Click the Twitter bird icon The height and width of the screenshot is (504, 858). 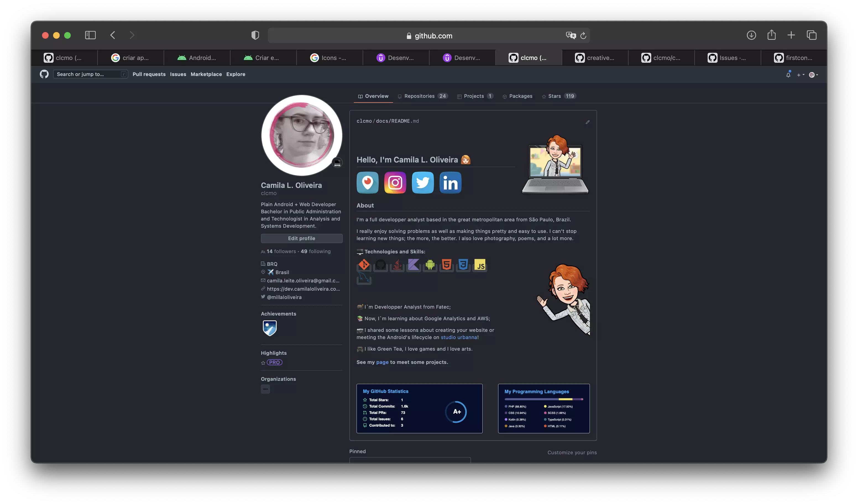coord(423,183)
